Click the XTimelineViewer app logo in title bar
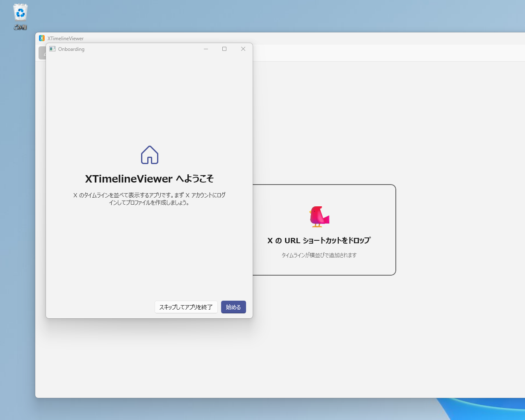Viewport: 525px width, 420px height. click(x=42, y=38)
